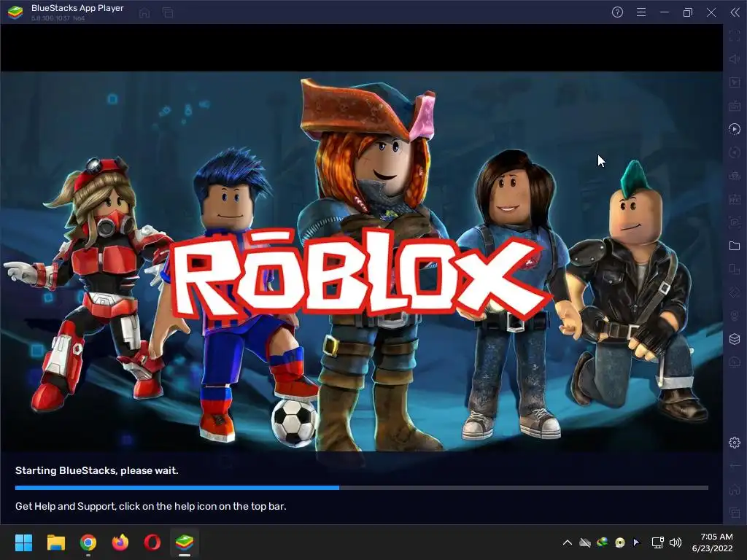
Task: Click the multi-window tabs icon in title bar
Action: (x=168, y=13)
